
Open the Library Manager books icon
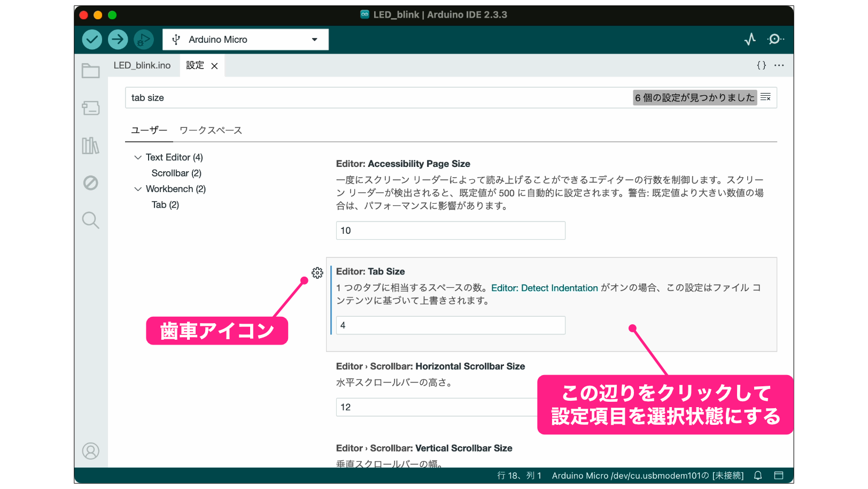tap(91, 146)
